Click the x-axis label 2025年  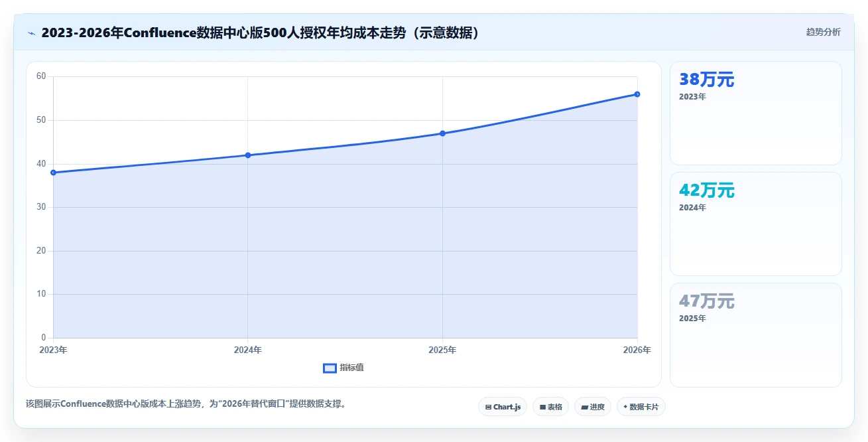tap(442, 350)
